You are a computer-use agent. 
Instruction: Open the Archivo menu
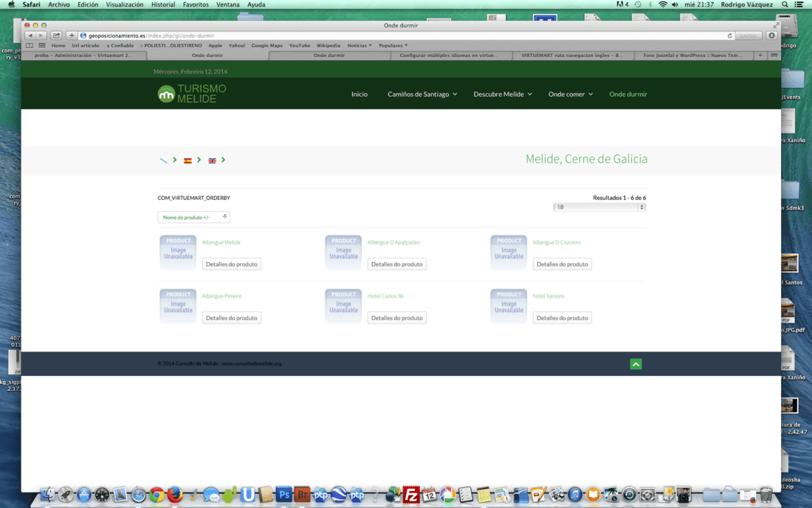(x=58, y=4)
